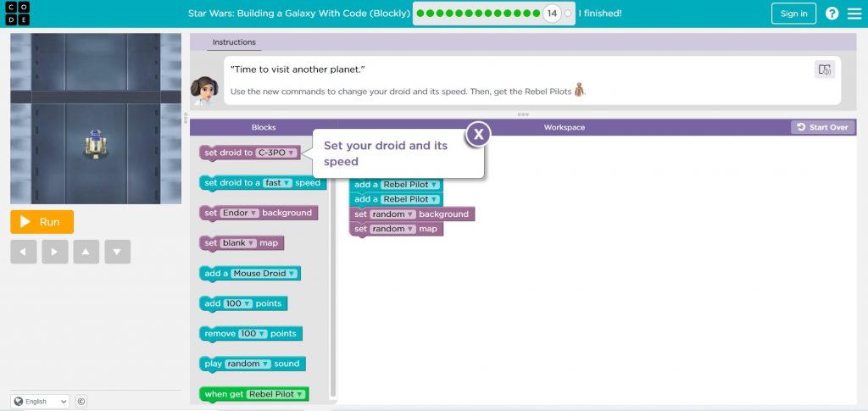The image size is (868, 411).
Task: Click the I finished! link
Action: 600,14
